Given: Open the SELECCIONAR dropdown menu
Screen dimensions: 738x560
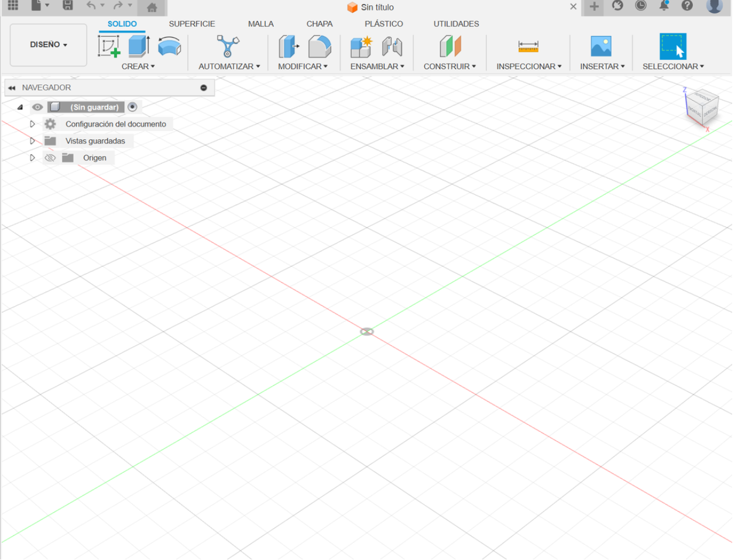Looking at the screenshot, I should pyautogui.click(x=673, y=67).
